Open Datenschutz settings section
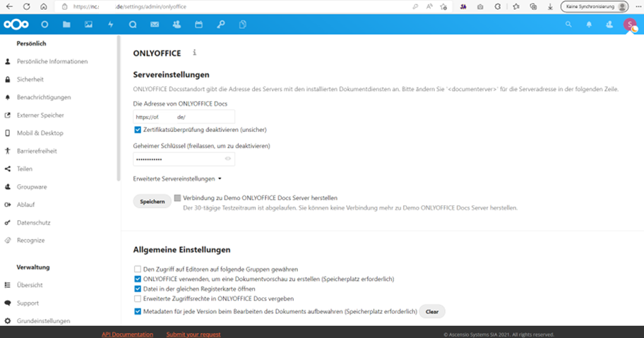Viewport: 644px width, 338px height. coord(33,223)
